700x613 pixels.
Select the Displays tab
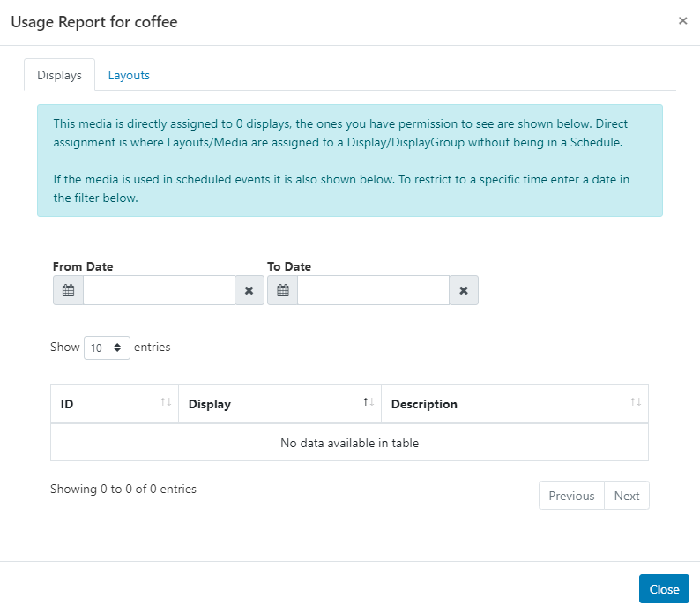coord(59,75)
